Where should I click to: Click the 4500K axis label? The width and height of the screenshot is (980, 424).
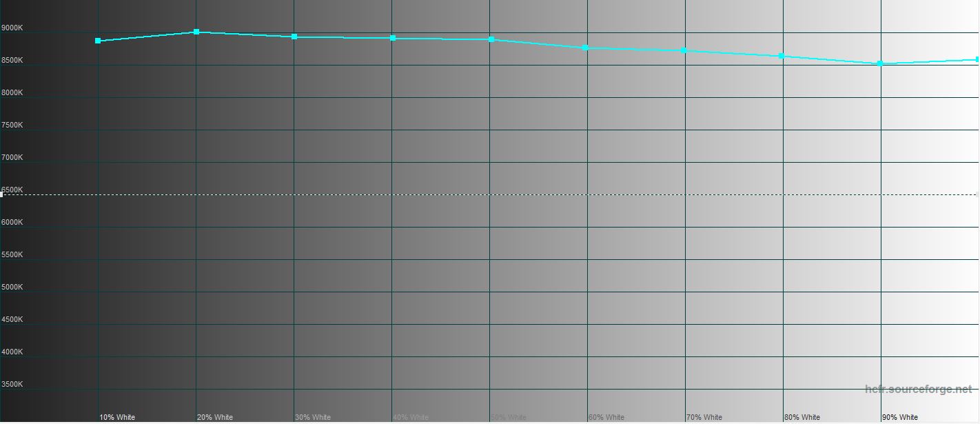pyautogui.click(x=12, y=320)
